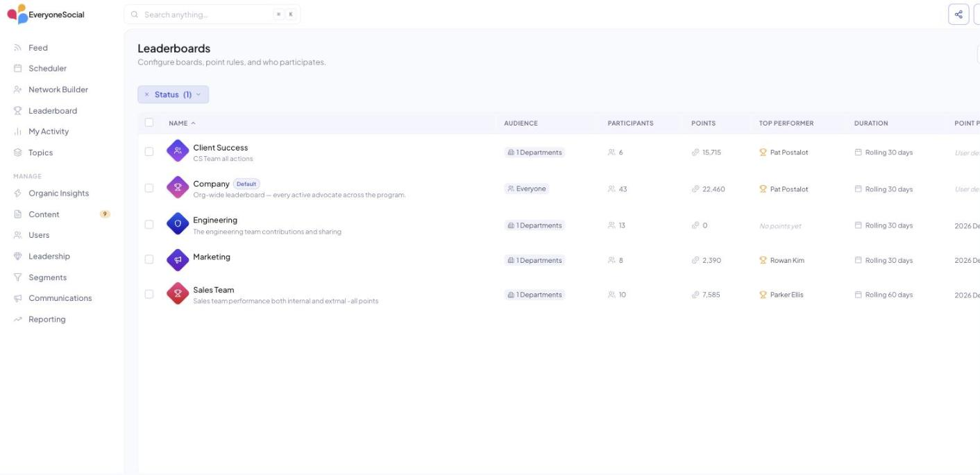Click the AUDIENCE column header
The height and width of the screenshot is (475, 980).
[521, 123]
